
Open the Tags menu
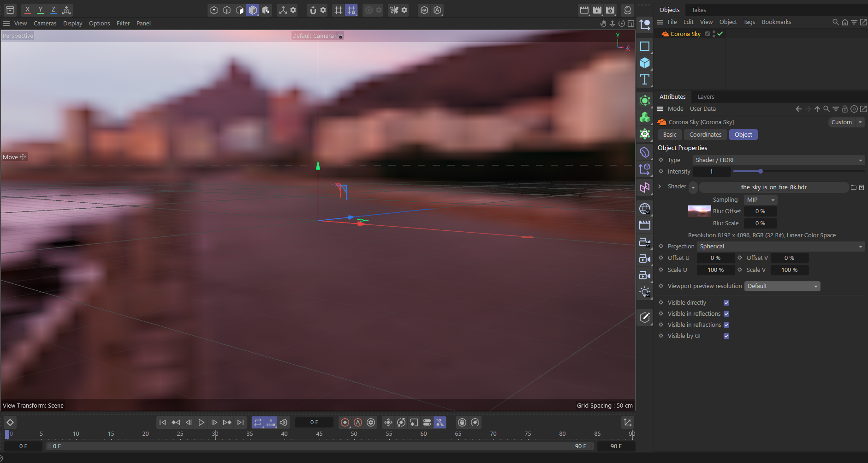pyautogui.click(x=749, y=22)
